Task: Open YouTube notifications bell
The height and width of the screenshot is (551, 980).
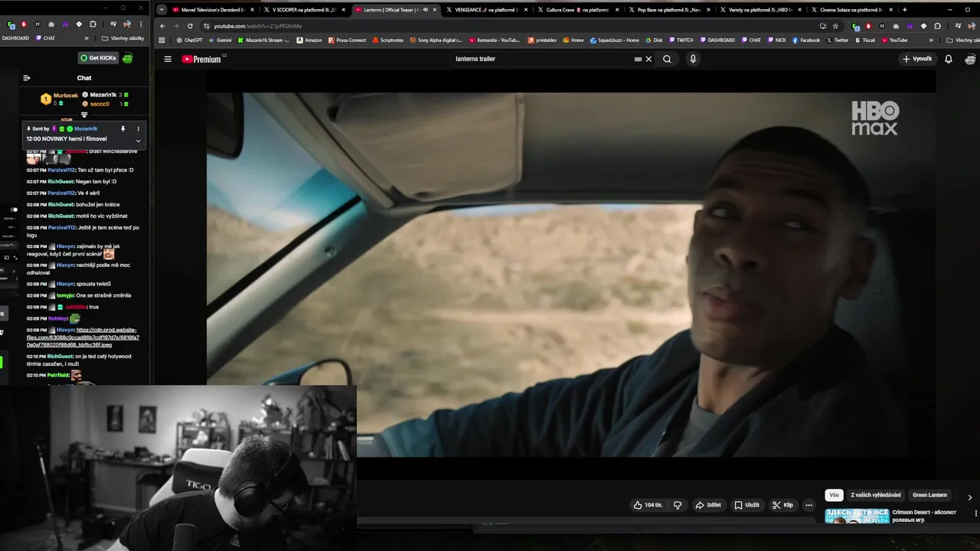Action: point(948,59)
